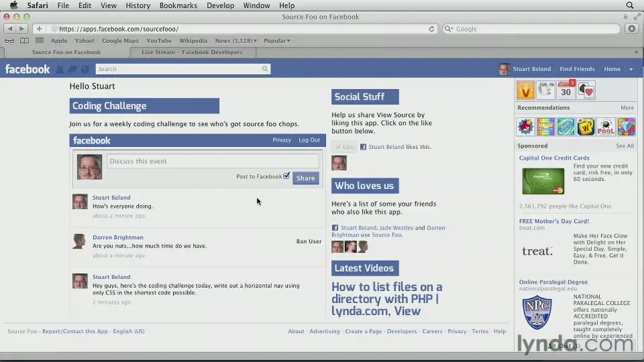The image size is (644, 362).
Task: Open the Develop menu
Action: coord(220,5)
